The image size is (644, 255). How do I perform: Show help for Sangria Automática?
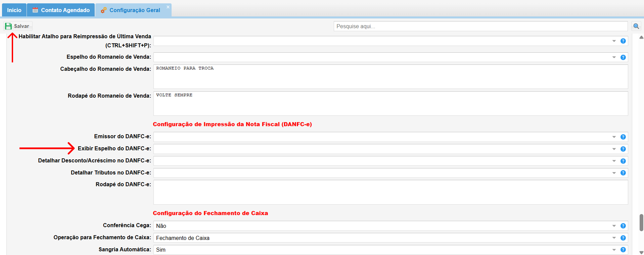pyautogui.click(x=623, y=250)
